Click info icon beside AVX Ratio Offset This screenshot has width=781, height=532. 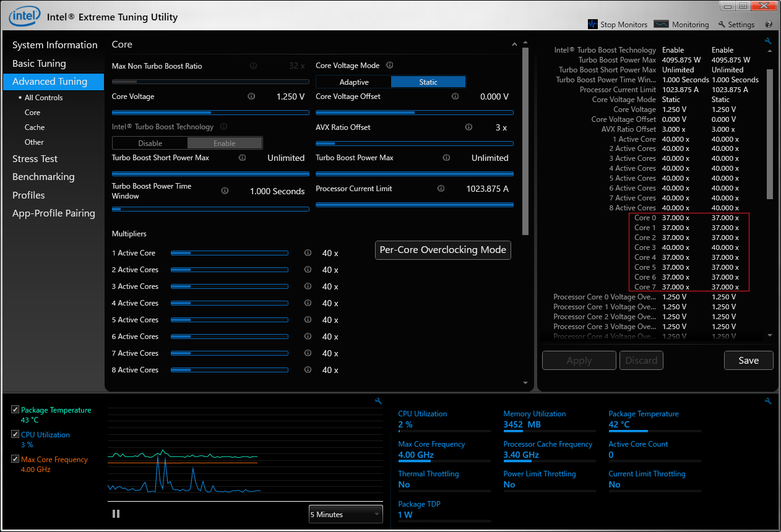pyautogui.click(x=468, y=127)
